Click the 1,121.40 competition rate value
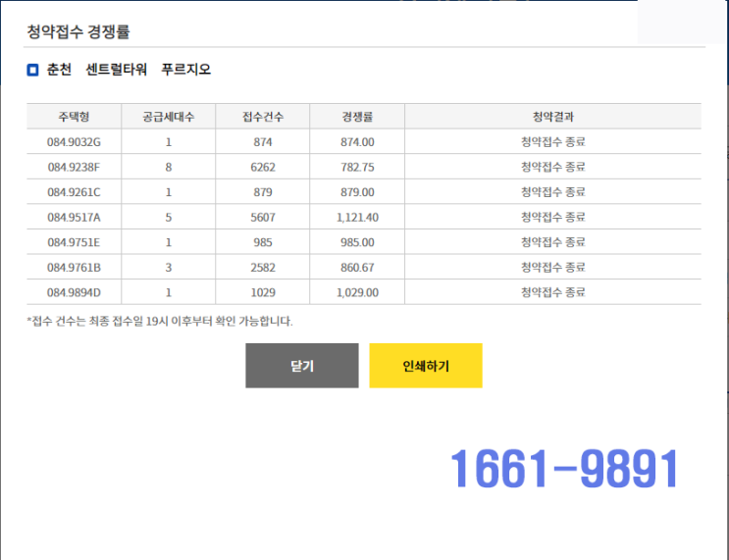The width and height of the screenshot is (729, 560). 357,217
